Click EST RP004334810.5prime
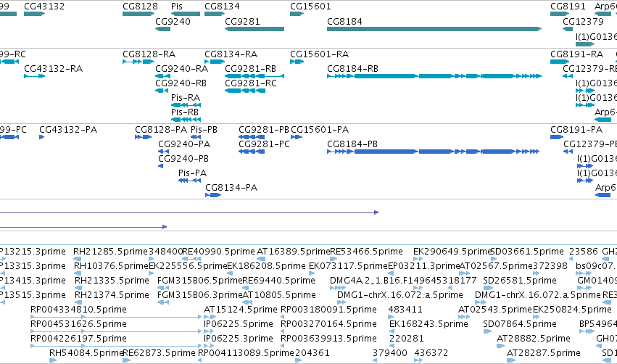The width and height of the screenshot is (617, 364). click(x=116, y=316)
